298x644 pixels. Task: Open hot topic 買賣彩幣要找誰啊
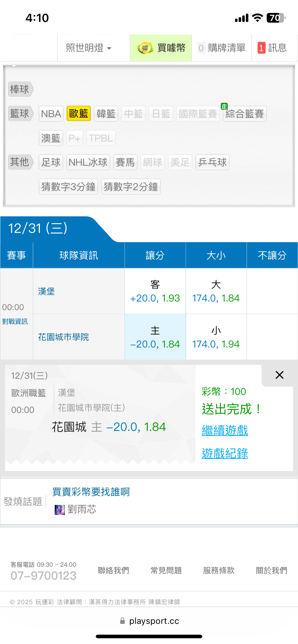coord(91,492)
